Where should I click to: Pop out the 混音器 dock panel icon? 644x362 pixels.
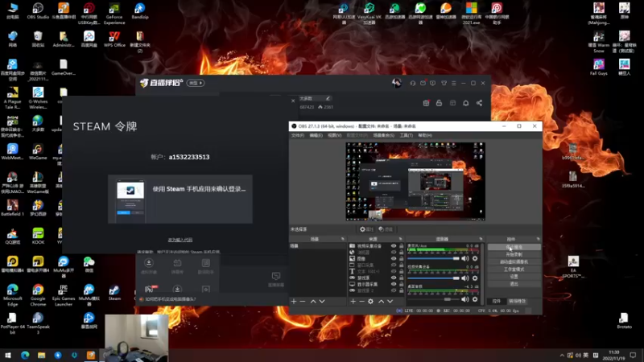click(481, 239)
